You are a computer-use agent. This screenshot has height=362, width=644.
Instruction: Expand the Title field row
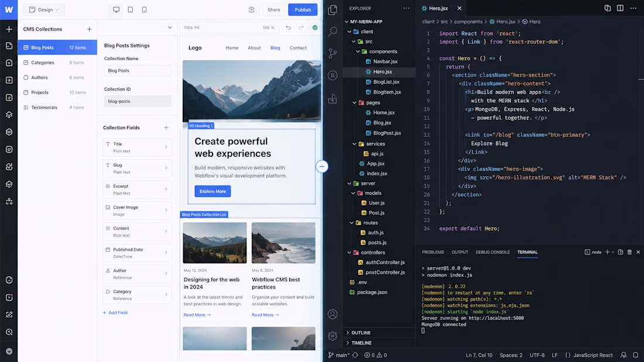tap(137, 147)
